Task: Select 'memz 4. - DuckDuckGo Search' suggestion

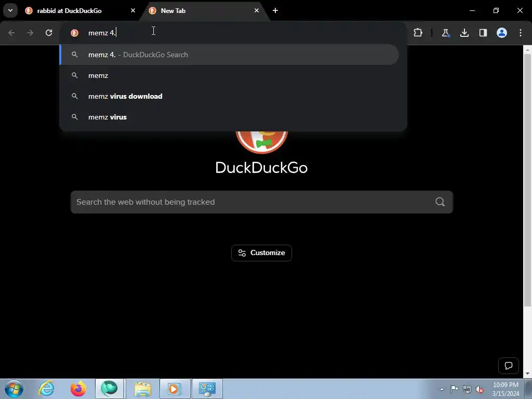Action: click(229, 55)
